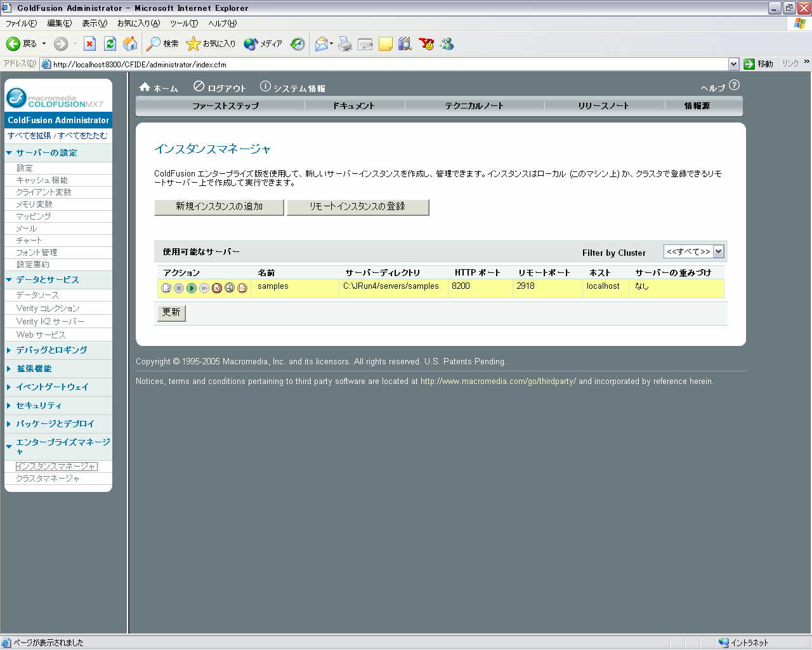The image size is (812, 650).
Task: Click the Refresh page icon
Action: (110, 44)
